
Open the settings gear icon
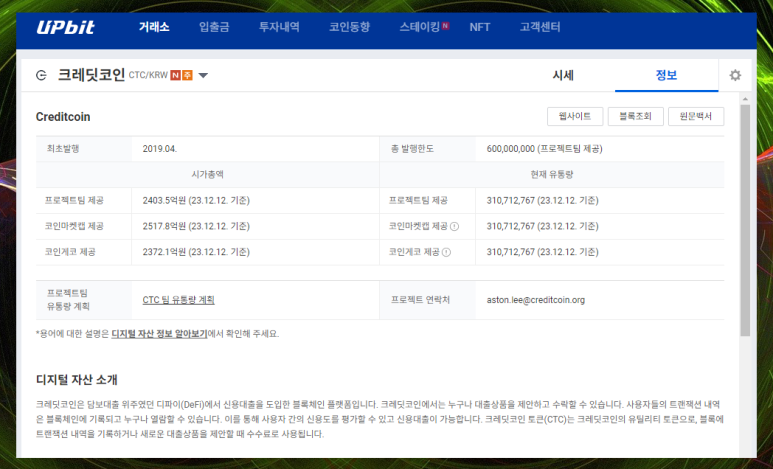tap(735, 75)
